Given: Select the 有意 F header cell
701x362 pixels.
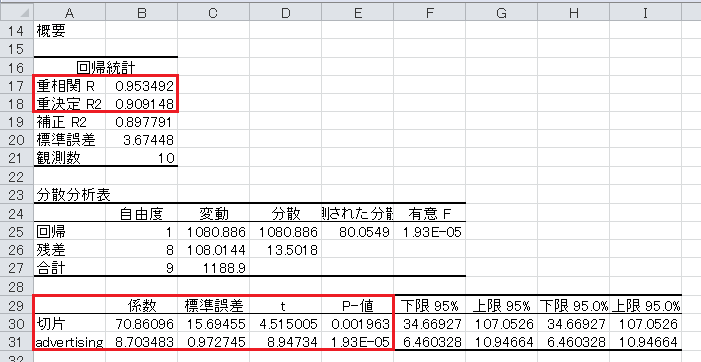Looking at the screenshot, I should pos(430,214).
